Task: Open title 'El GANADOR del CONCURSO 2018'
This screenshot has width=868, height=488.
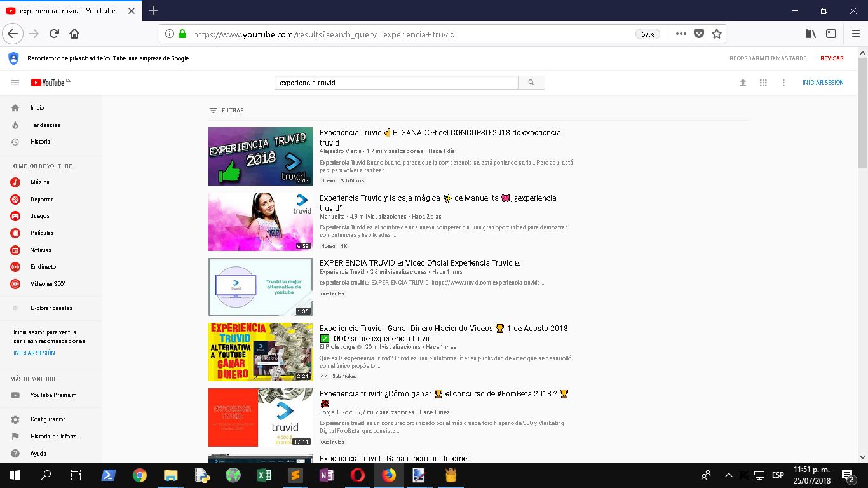Action: tap(440, 138)
